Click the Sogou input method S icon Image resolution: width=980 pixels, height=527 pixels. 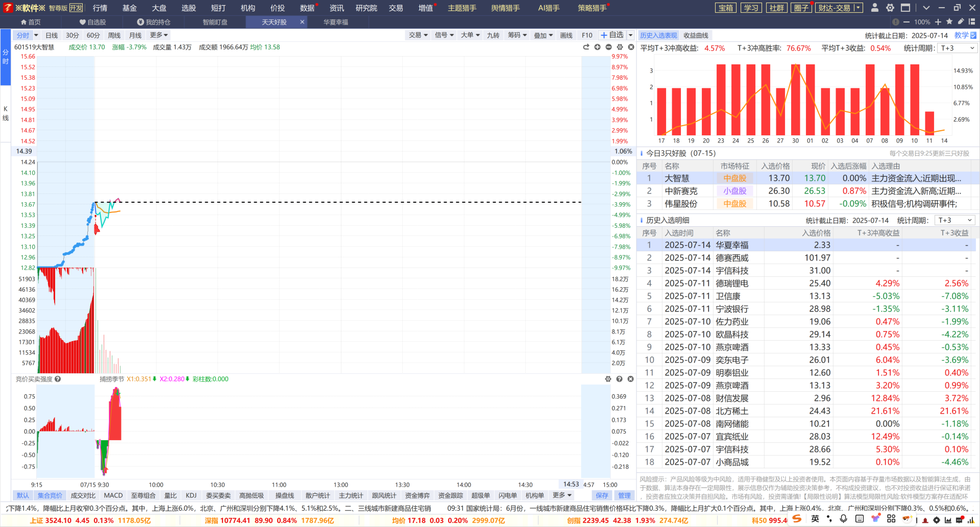click(x=797, y=519)
